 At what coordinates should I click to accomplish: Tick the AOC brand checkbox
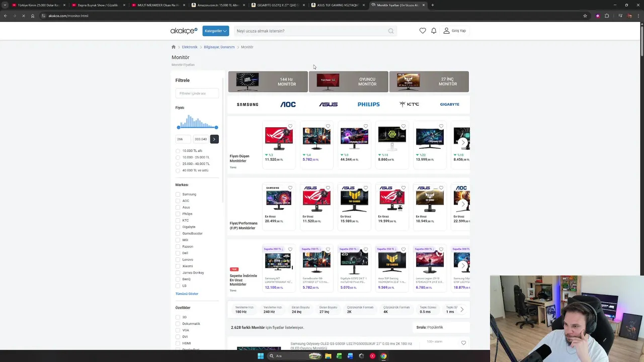click(x=178, y=201)
